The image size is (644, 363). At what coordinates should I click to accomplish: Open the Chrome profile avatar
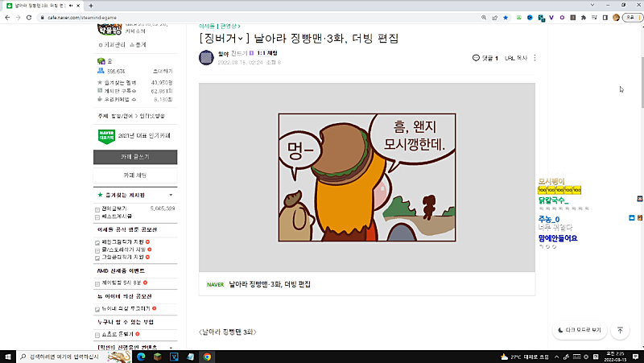pos(616,18)
